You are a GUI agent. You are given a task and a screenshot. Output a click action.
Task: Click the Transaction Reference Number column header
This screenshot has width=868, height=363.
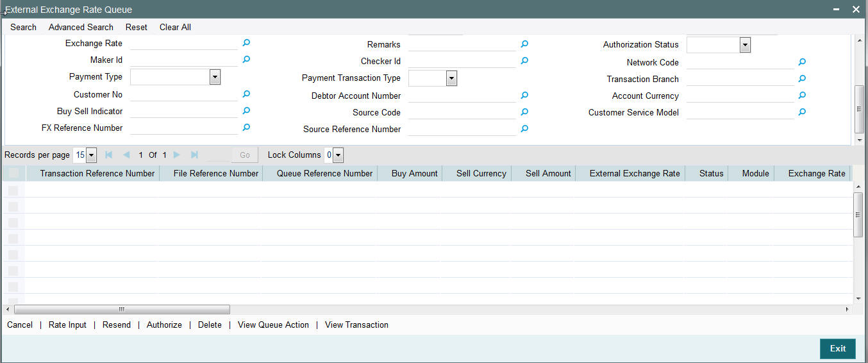click(x=97, y=173)
